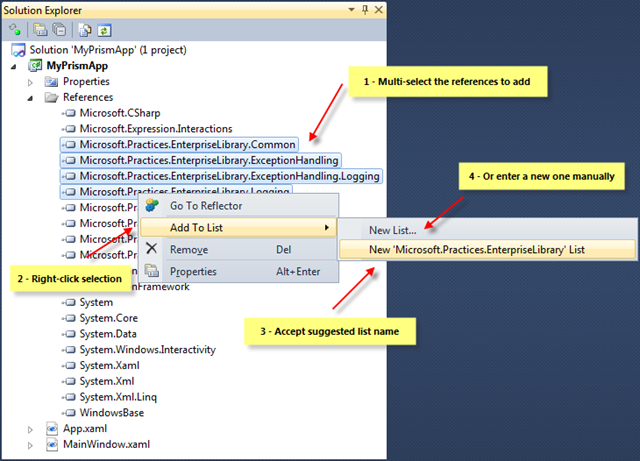Click the Show All Files toolbar icon
Viewport: 640px width, 461px height.
[85, 30]
